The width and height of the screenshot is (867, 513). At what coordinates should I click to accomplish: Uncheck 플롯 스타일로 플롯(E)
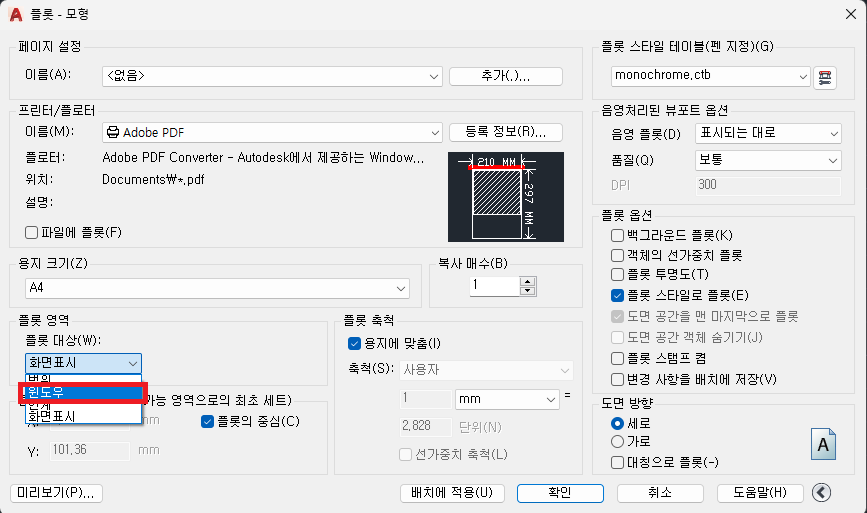(x=618, y=296)
